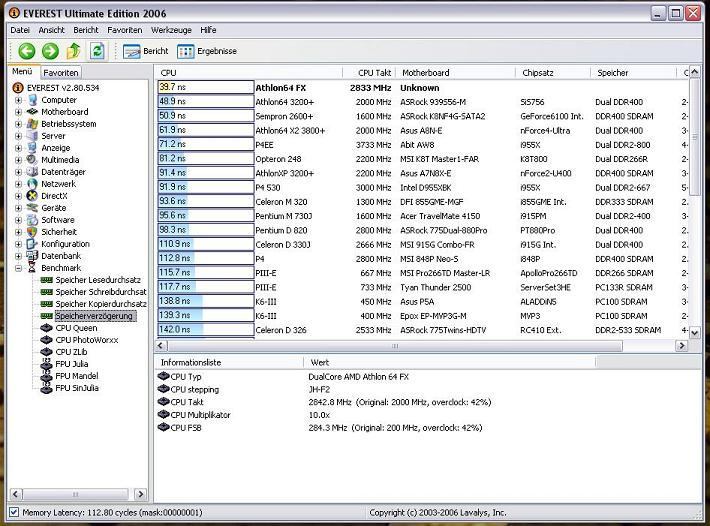Click the Motherboard icon in tree
The height and width of the screenshot is (526, 710).
33,112
